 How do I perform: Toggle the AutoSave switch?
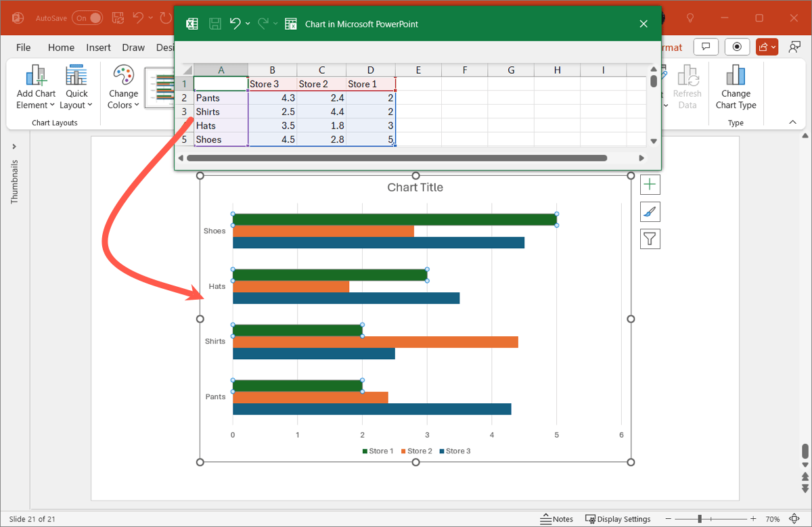87,18
